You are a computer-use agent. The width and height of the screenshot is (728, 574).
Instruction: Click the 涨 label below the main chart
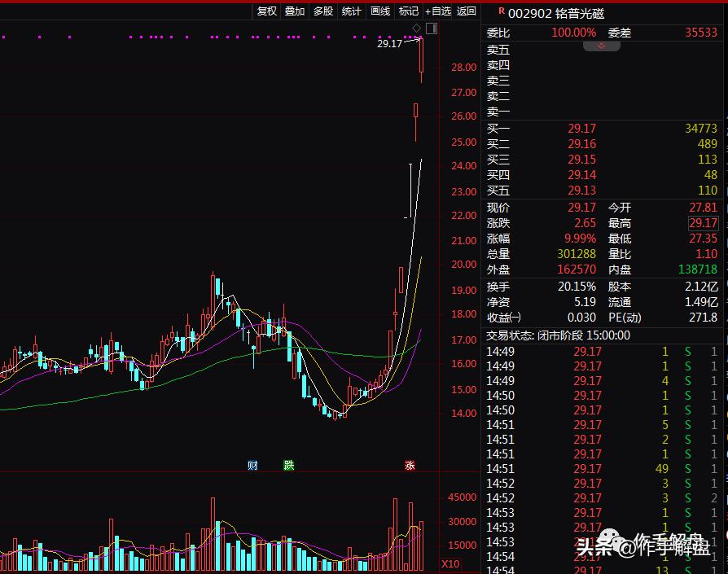tap(410, 465)
